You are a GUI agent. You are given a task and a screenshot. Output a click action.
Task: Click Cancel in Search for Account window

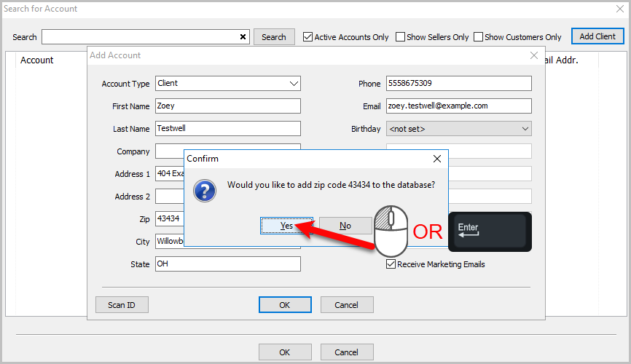tap(347, 352)
